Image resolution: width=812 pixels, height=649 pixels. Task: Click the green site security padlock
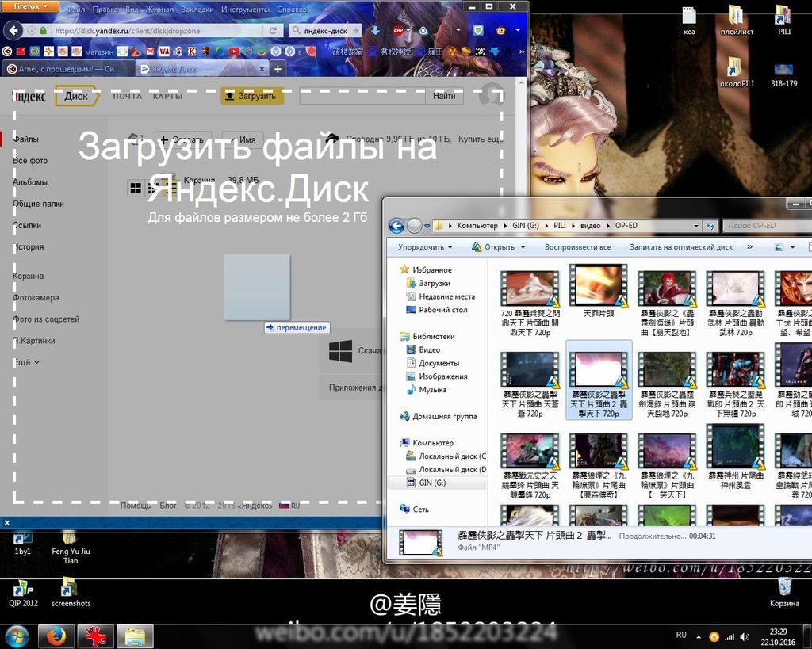43,31
